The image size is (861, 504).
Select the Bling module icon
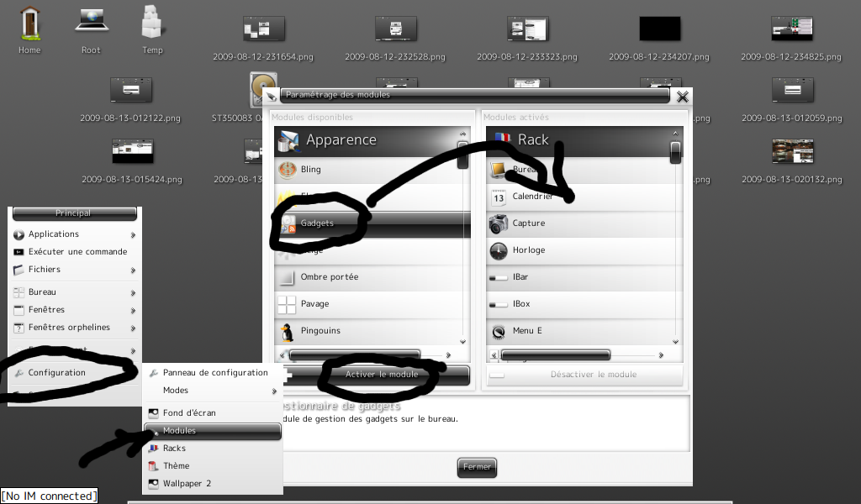pos(288,170)
